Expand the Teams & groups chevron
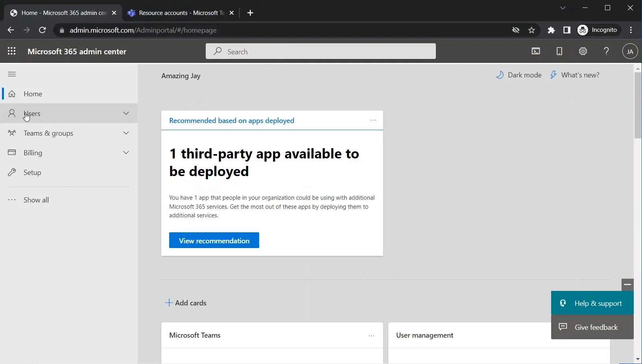 coord(126,133)
